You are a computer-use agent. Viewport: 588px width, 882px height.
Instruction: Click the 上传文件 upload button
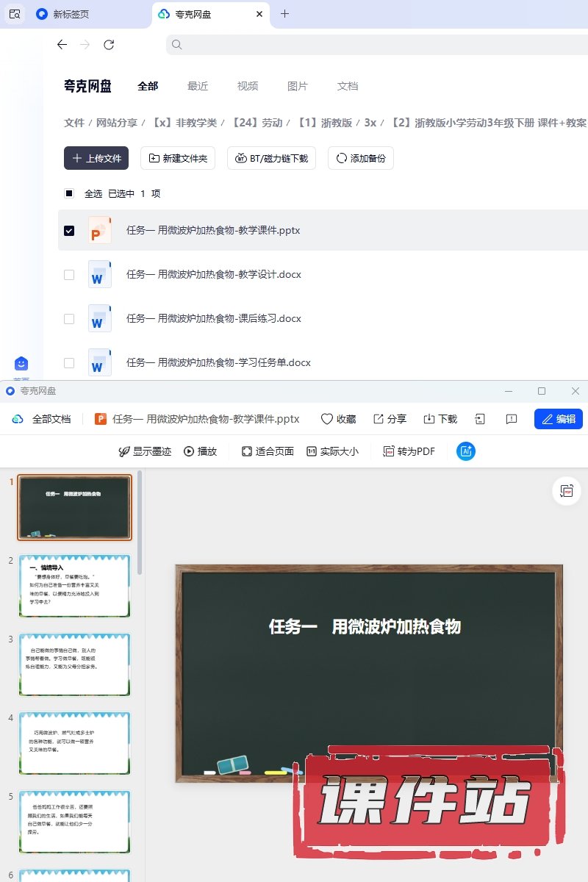coord(96,158)
